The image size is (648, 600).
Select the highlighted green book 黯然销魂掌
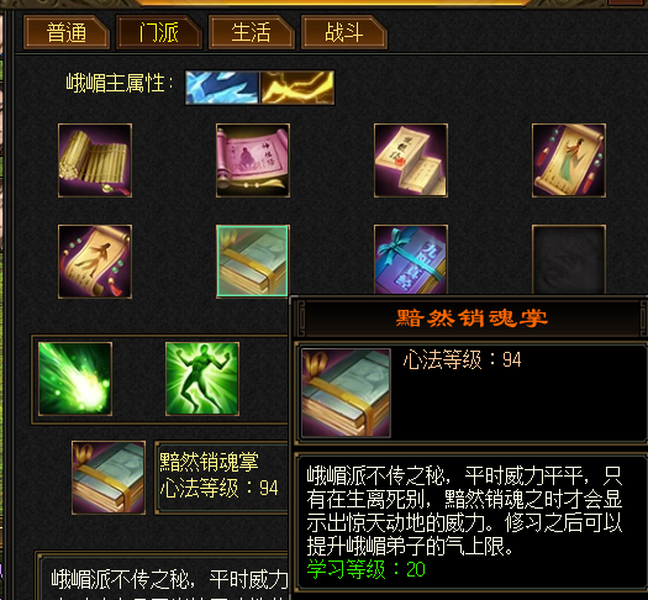(253, 261)
